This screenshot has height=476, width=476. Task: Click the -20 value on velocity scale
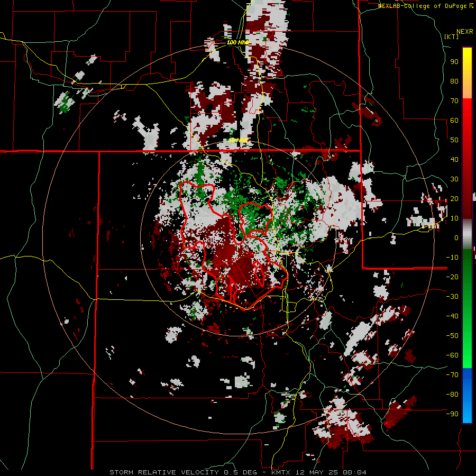coord(452,277)
